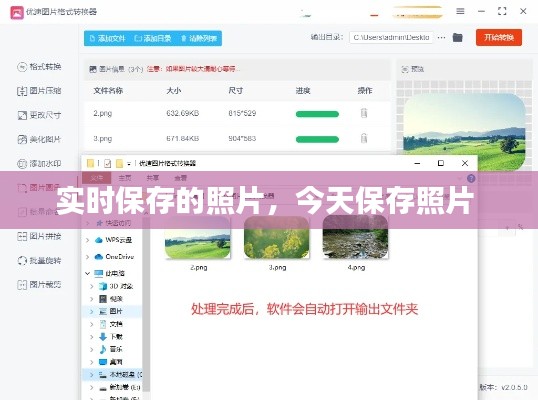
Task: Click the 预览 preview icon in right panel header
Action: (405, 69)
